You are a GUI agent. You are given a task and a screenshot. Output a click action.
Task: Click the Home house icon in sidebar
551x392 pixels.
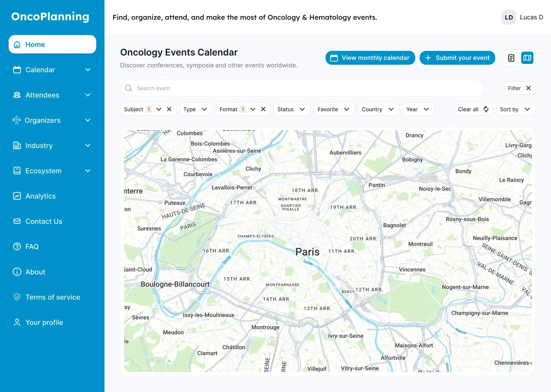pyautogui.click(x=17, y=44)
